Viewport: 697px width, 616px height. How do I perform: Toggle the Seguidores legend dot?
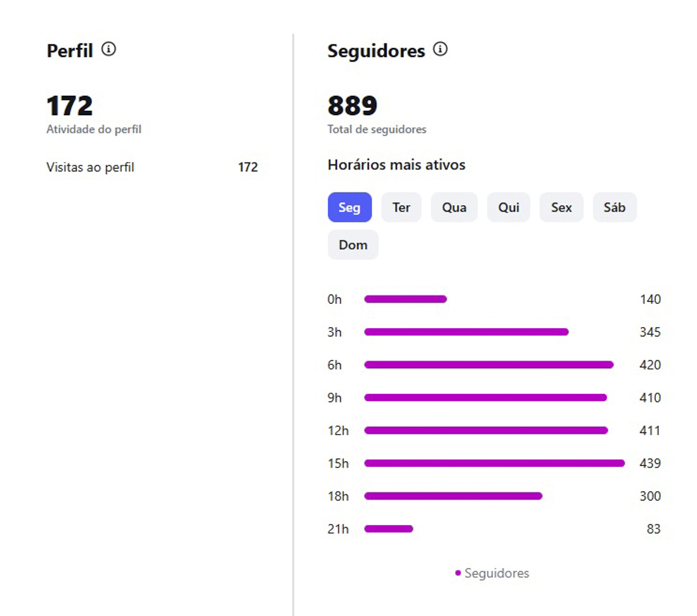458,573
